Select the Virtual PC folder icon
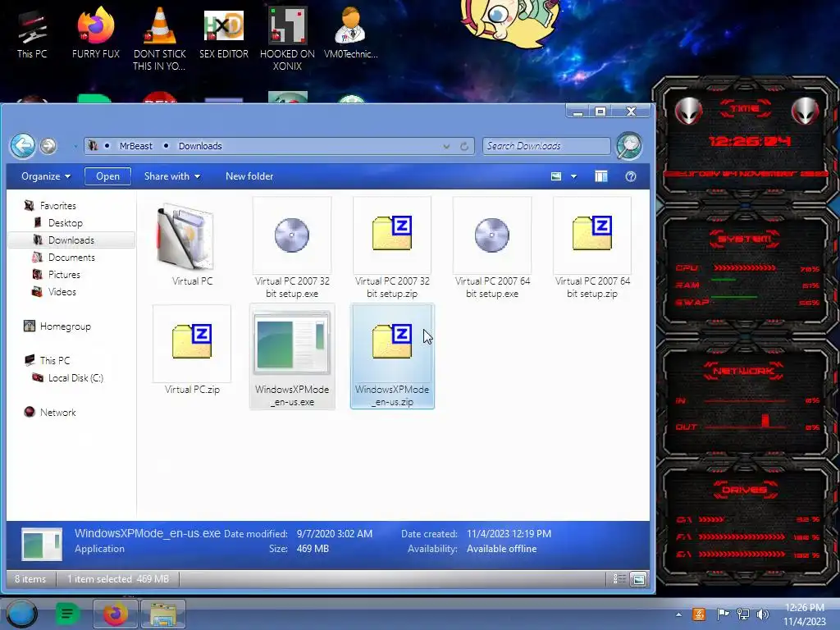Image resolution: width=840 pixels, height=630 pixels. pos(185,237)
